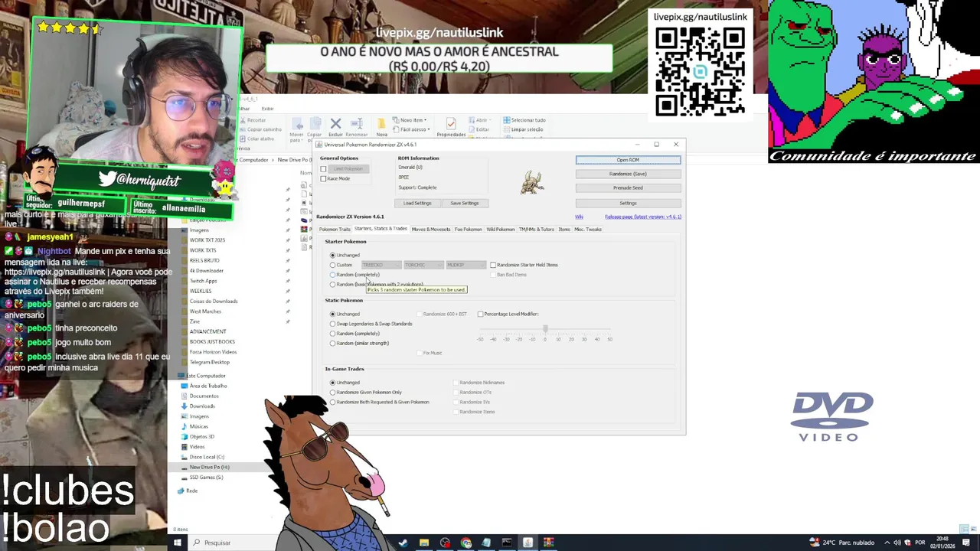Switch to the TM/HMs & Tutors tab
The height and width of the screenshot is (551, 980).
click(x=536, y=230)
